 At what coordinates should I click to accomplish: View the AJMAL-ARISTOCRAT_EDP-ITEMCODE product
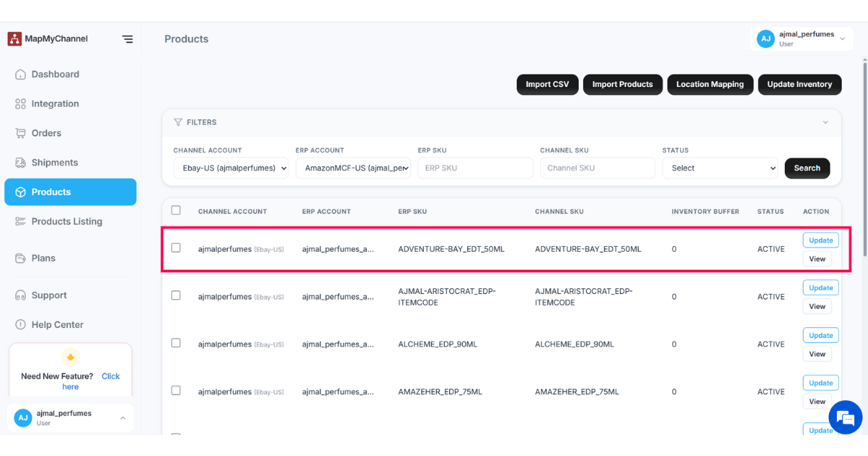point(817,307)
